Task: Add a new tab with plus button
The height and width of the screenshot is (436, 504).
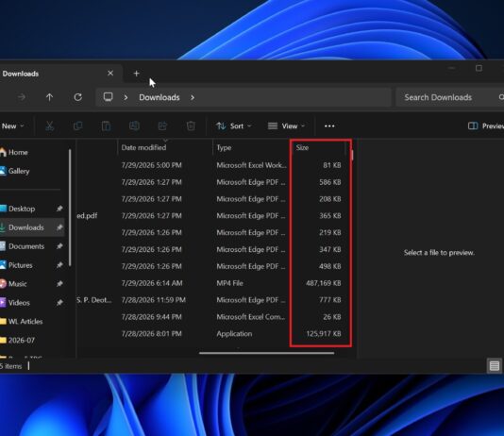Action: 136,74
